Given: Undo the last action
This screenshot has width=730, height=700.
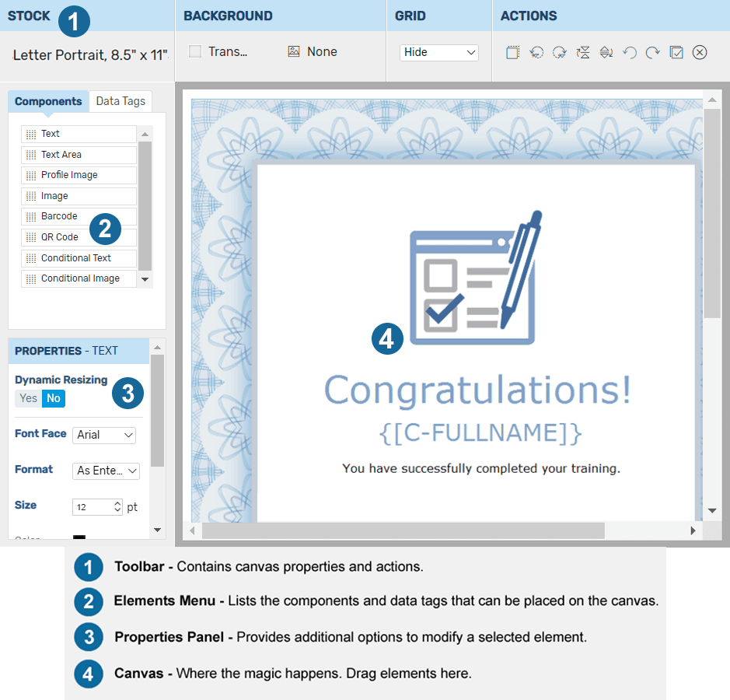Looking at the screenshot, I should pyautogui.click(x=630, y=52).
